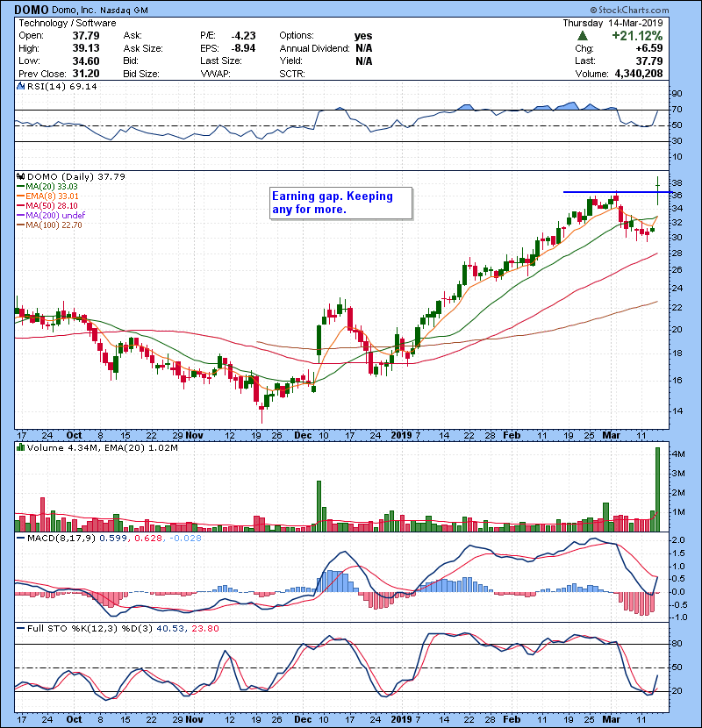Click the icon before the MACD(8,17,9) label
Viewport: 702px width, 728px height.
19,537
